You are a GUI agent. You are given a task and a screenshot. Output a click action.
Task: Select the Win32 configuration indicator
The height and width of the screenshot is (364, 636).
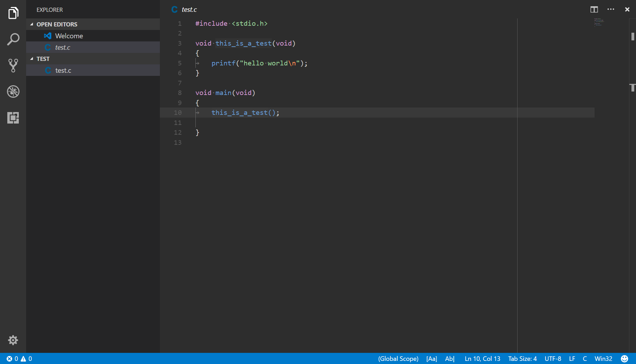click(x=603, y=359)
